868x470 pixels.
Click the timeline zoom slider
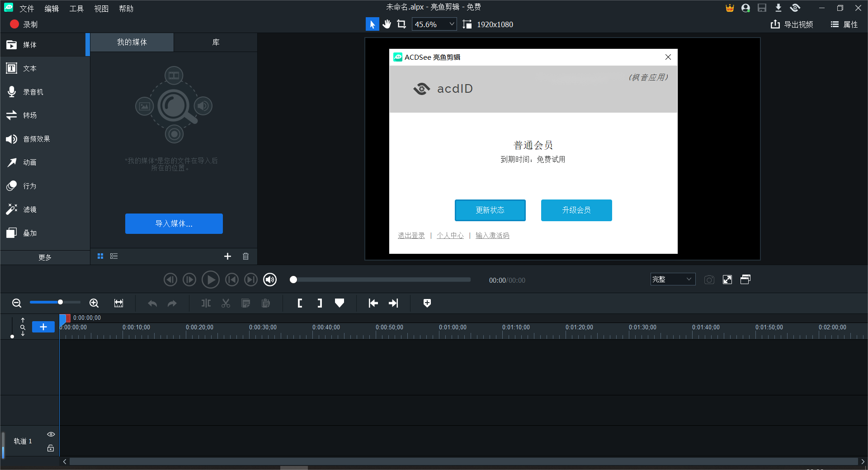click(55, 302)
